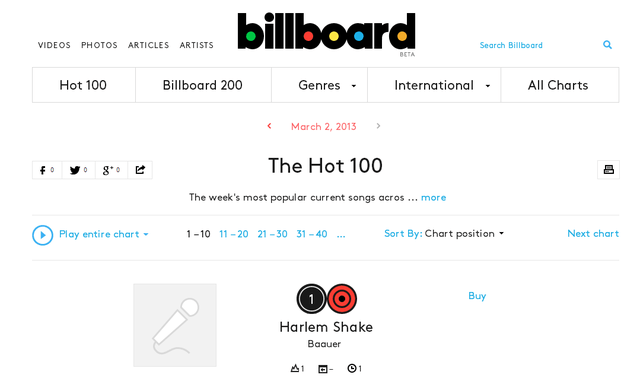
Task: Open the Billboard 200 tab
Action: [203, 85]
